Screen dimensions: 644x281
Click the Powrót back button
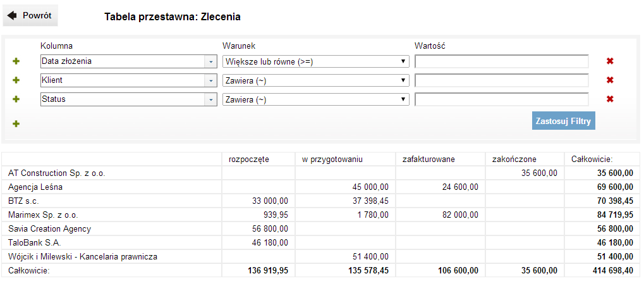(x=30, y=16)
